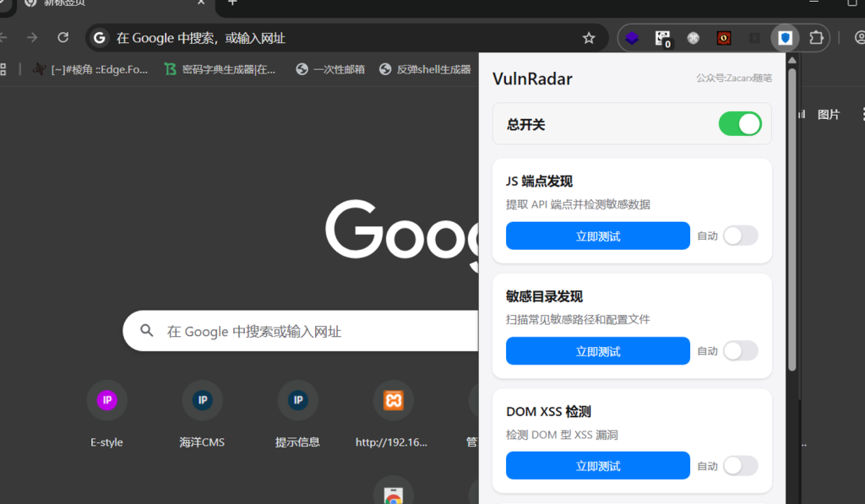Image resolution: width=865 pixels, height=504 pixels.
Task: Open the 图片 menu item
Action: [x=825, y=115]
